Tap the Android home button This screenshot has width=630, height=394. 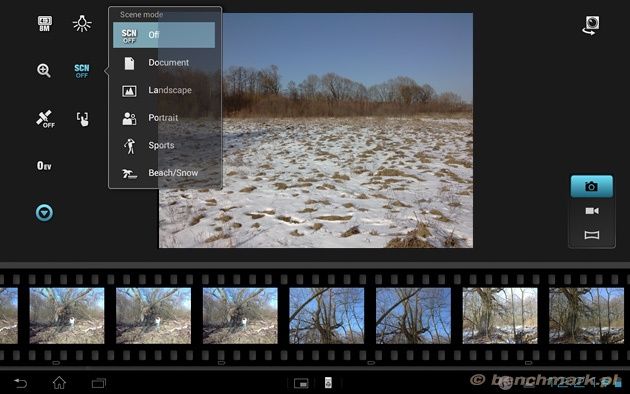click(59, 383)
